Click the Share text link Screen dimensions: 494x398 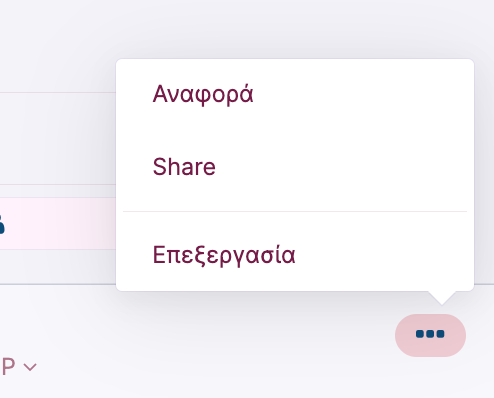(x=184, y=167)
